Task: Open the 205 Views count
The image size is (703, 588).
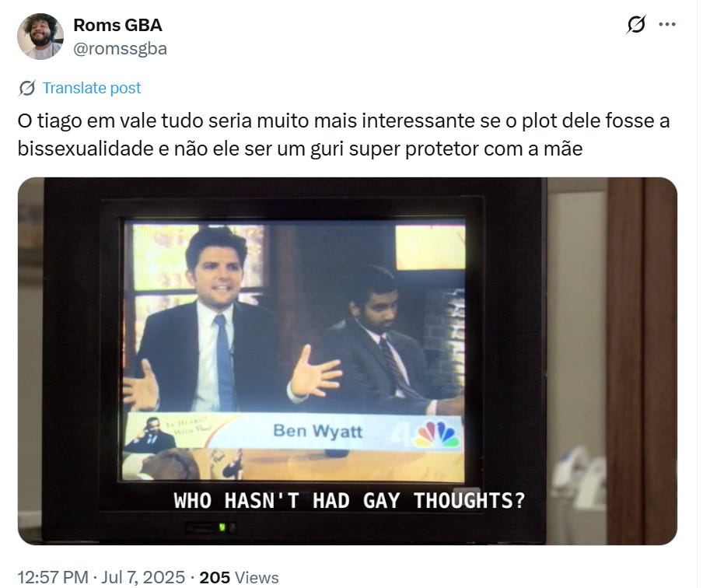Action: click(x=239, y=577)
